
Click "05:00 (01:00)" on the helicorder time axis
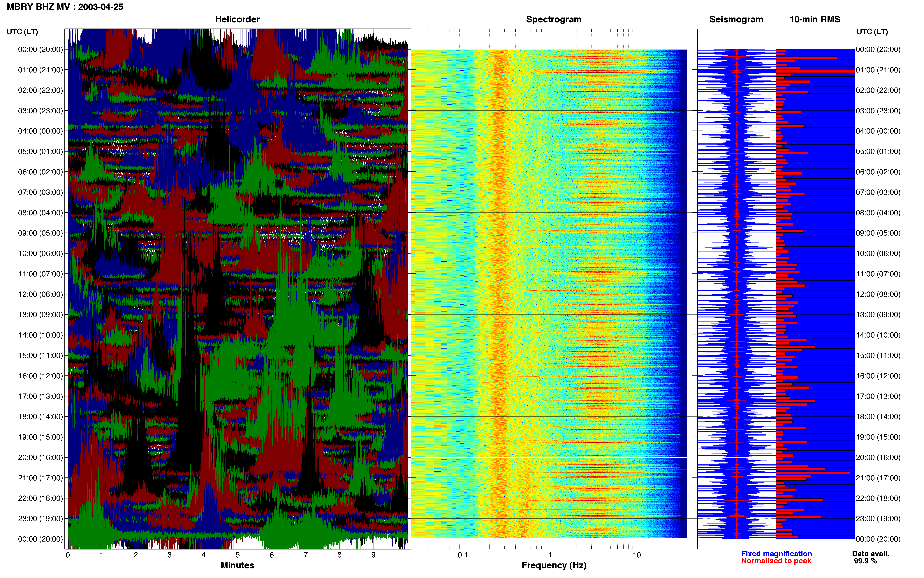pos(41,151)
